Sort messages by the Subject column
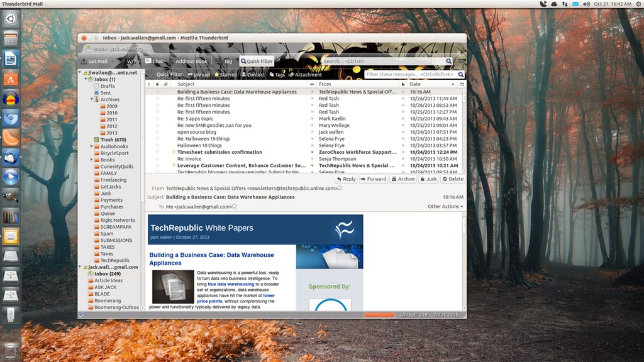This screenshot has height=362, width=644. click(240, 84)
